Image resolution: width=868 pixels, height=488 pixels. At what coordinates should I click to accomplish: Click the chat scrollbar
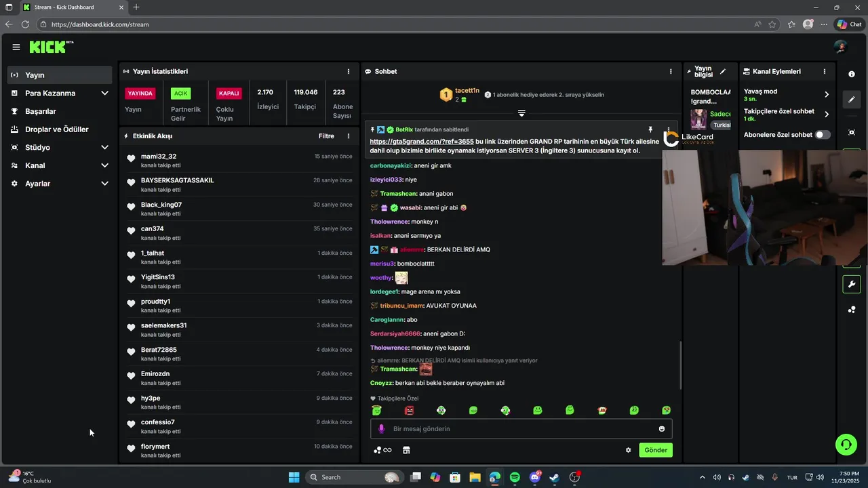tap(680, 365)
